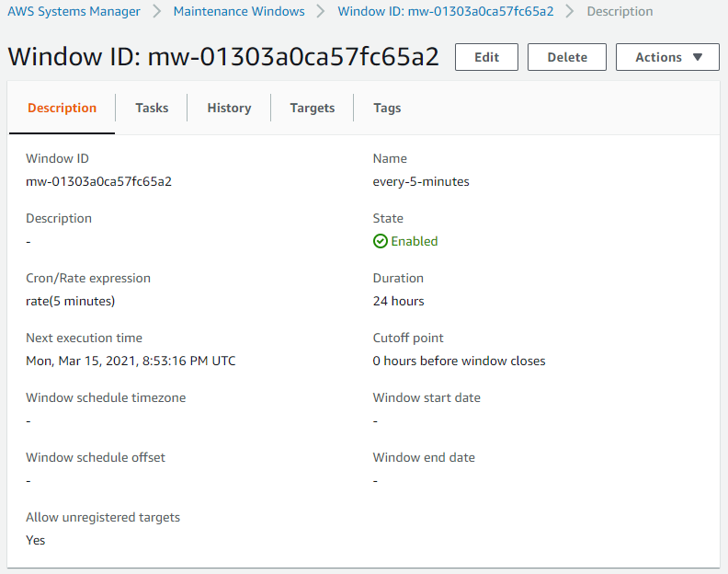
Task: Open Window ID mw-01303a0ca57fc65a2 breadcrumb link
Action: 446,11
